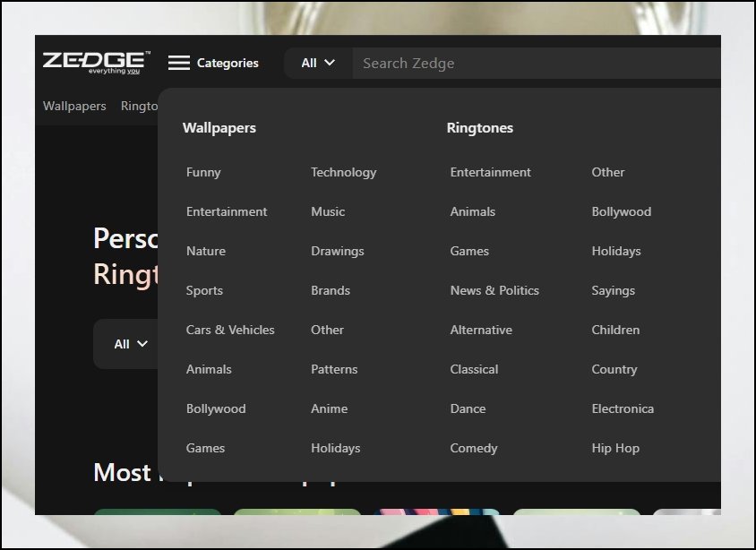
Task: Open the Wallpapers nav tab
Action: (x=74, y=106)
